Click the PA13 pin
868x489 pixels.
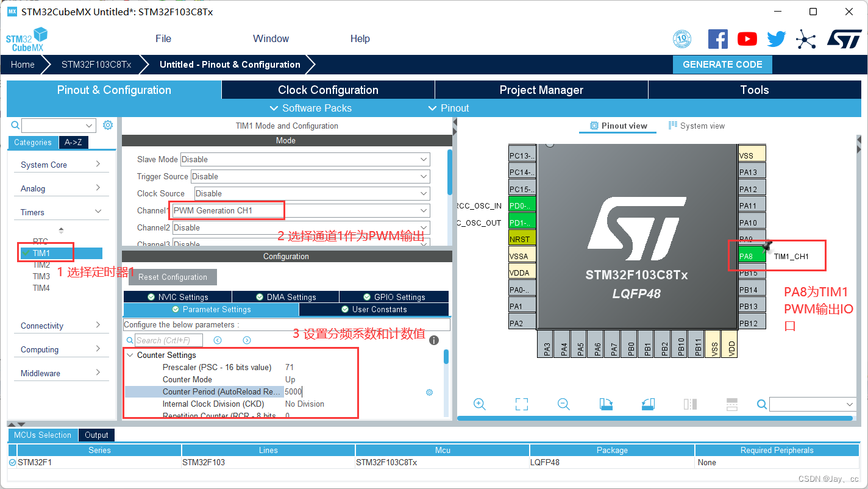tap(752, 172)
